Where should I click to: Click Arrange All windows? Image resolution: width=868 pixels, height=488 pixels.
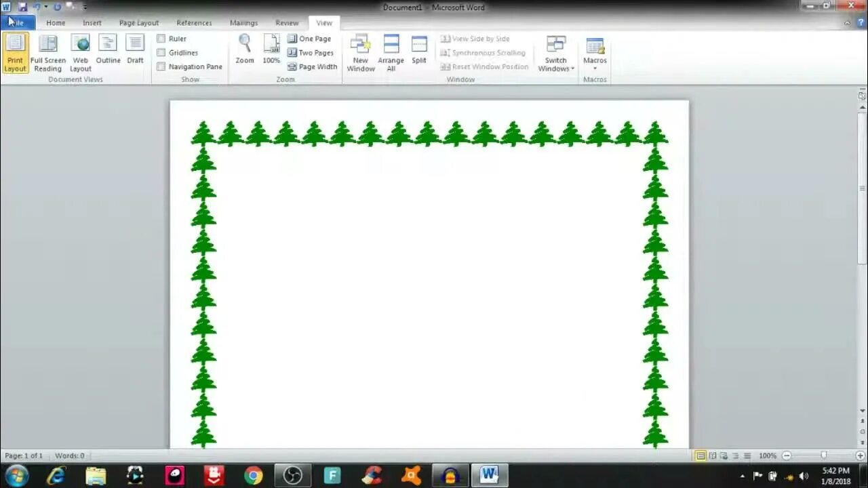tap(391, 53)
